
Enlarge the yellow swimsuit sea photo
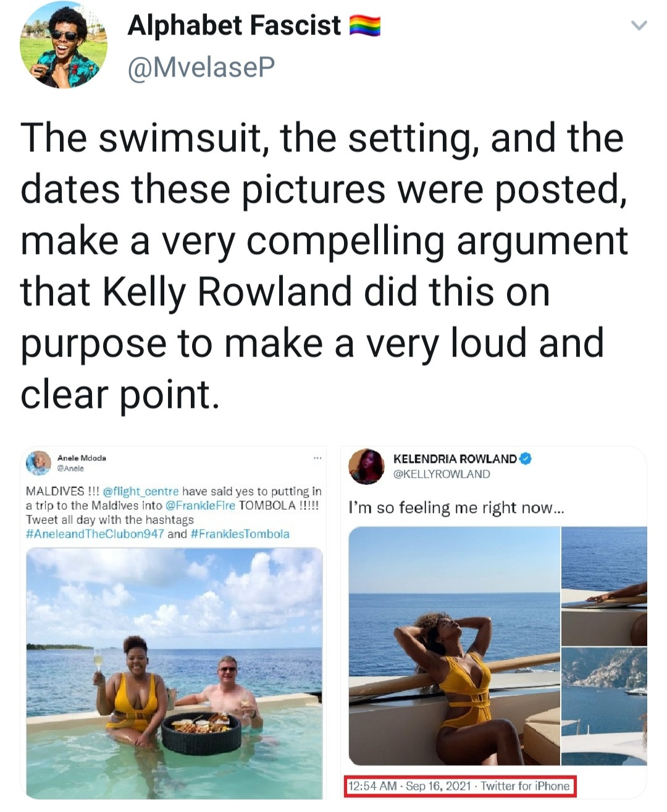click(454, 646)
